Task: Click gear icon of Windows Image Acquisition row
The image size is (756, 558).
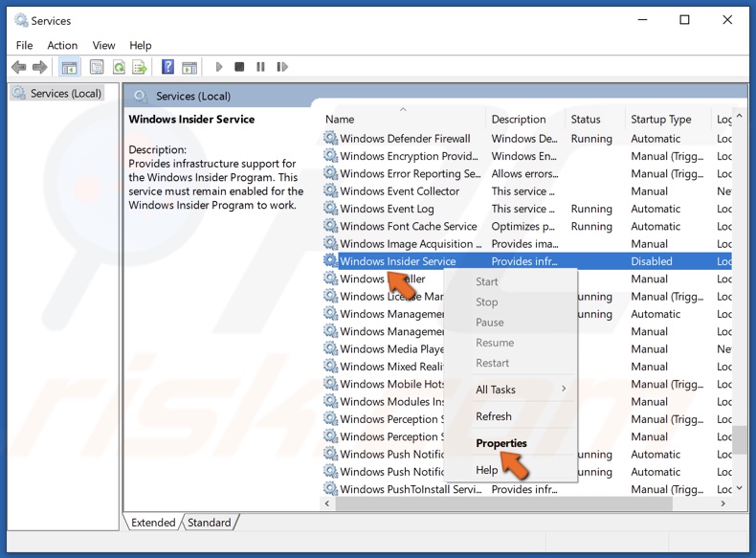Action: pyautogui.click(x=330, y=243)
